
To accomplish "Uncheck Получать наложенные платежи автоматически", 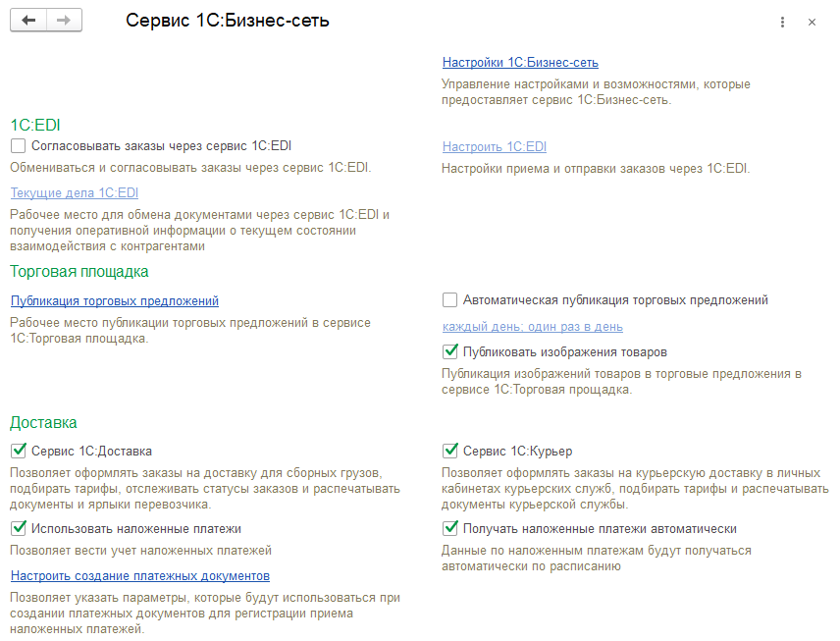I will (450, 529).
